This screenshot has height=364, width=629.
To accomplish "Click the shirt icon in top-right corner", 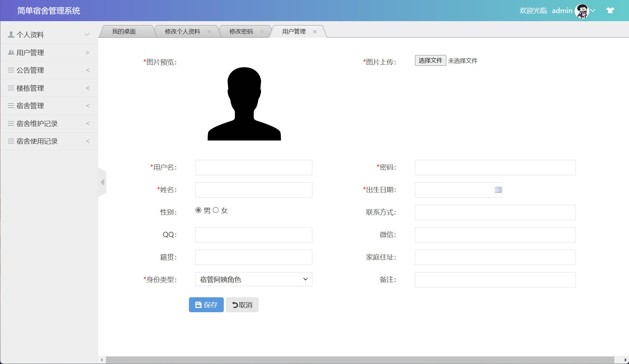I will [610, 10].
